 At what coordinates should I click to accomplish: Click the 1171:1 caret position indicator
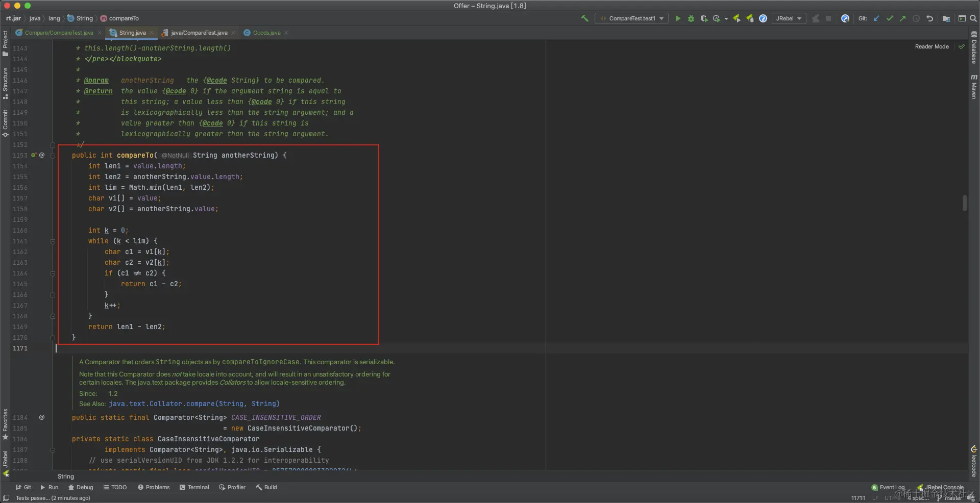click(858, 498)
